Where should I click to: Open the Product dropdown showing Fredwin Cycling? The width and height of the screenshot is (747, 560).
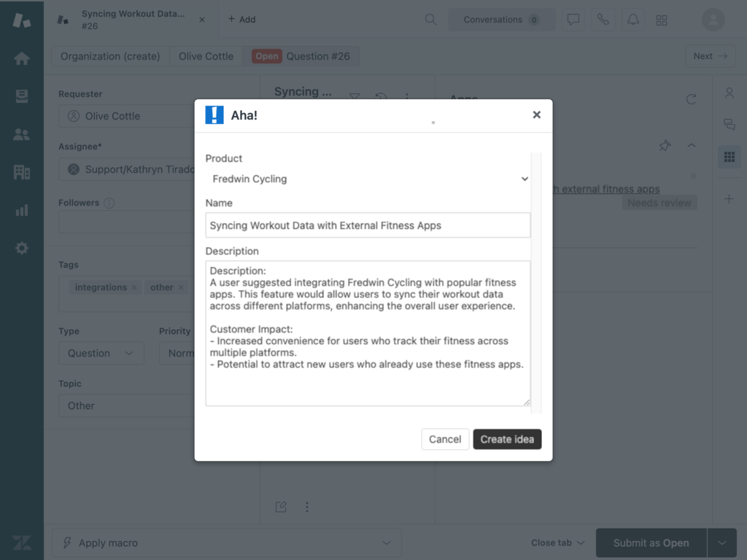(x=368, y=179)
